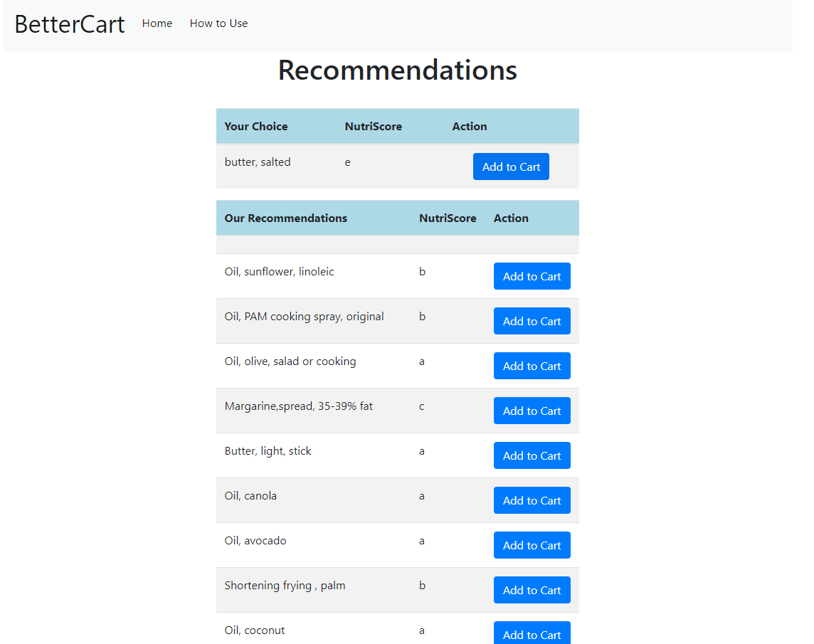Image resolution: width=814 pixels, height=644 pixels.
Task: Open the How to Use page
Action: coord(218,23)
